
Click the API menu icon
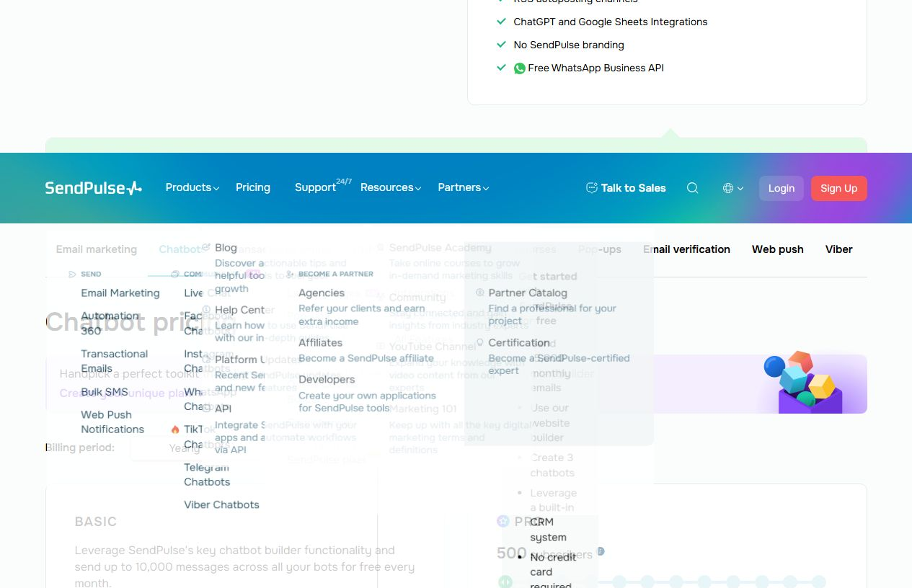tap(207, 409)
